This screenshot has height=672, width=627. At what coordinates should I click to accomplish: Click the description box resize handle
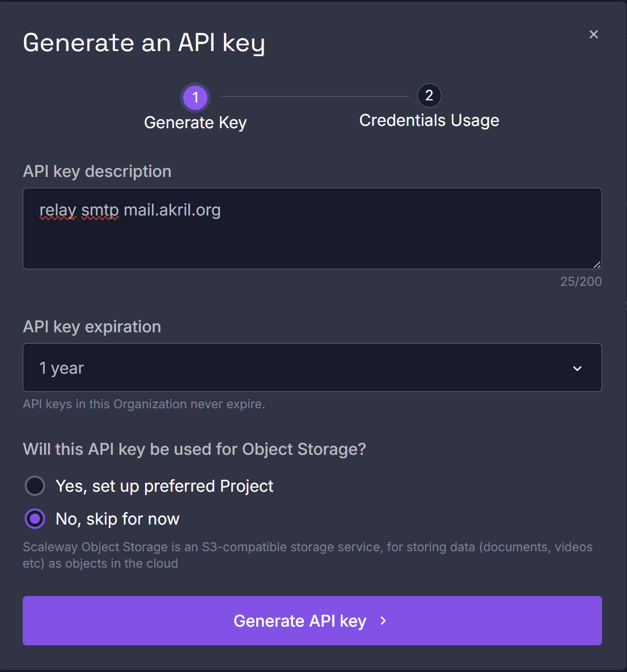[596, 264]
